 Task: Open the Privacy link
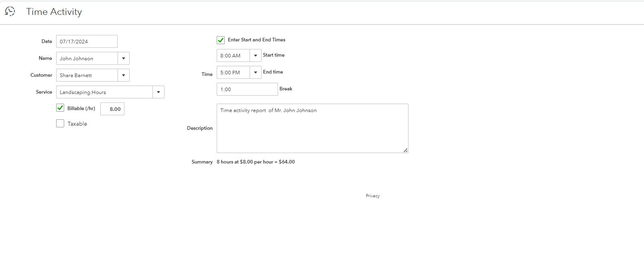[x=373, y=196]
